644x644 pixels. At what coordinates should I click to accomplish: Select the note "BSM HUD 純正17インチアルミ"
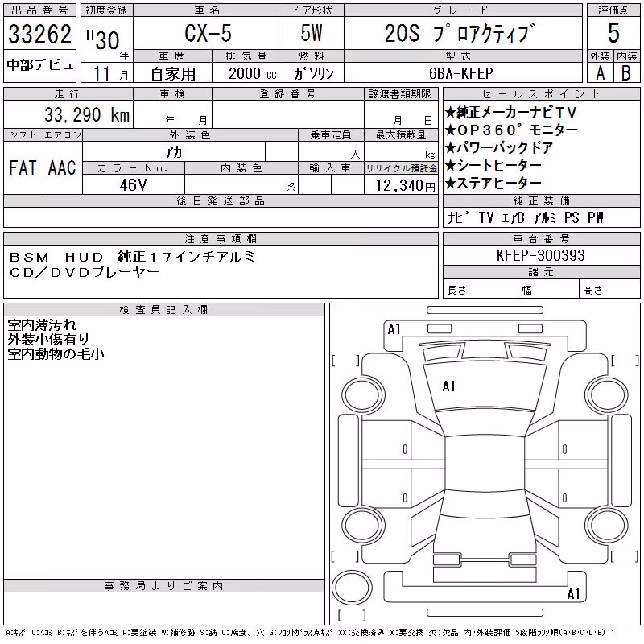coord(132,257)
